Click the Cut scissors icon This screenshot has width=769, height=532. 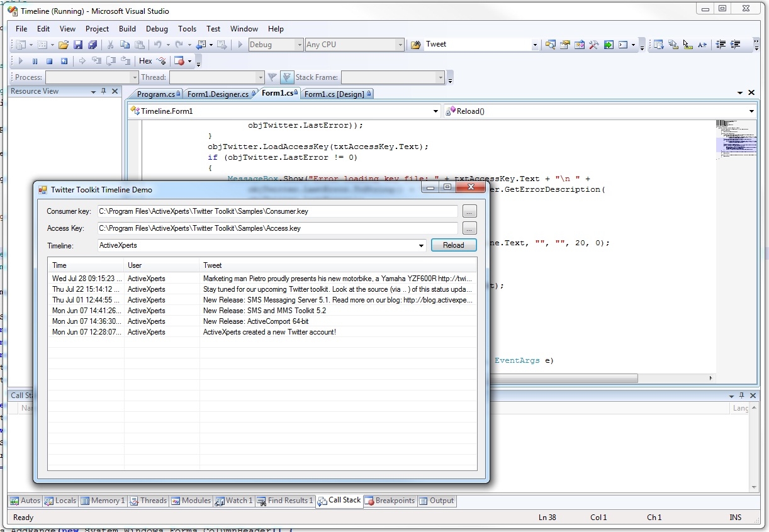pyautogui.click(x=110, y=45)
